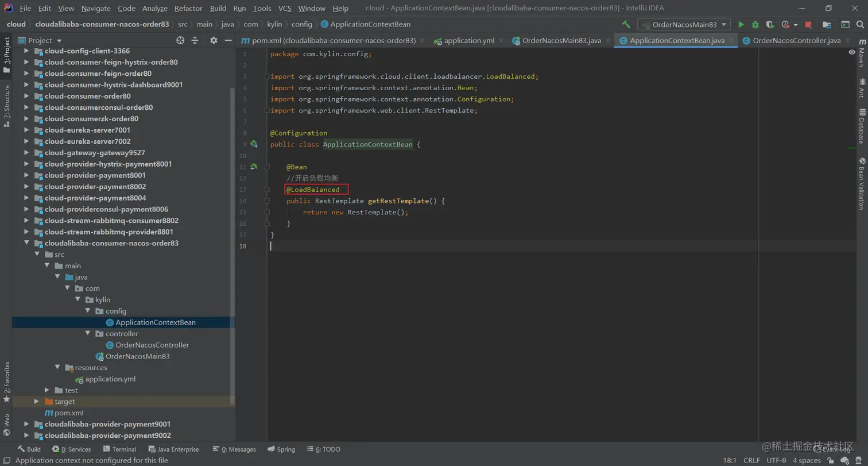The width and height of the screenshot is (868, 466).
Task: Open the 6: TODO tool window
Action: [324, 449]
